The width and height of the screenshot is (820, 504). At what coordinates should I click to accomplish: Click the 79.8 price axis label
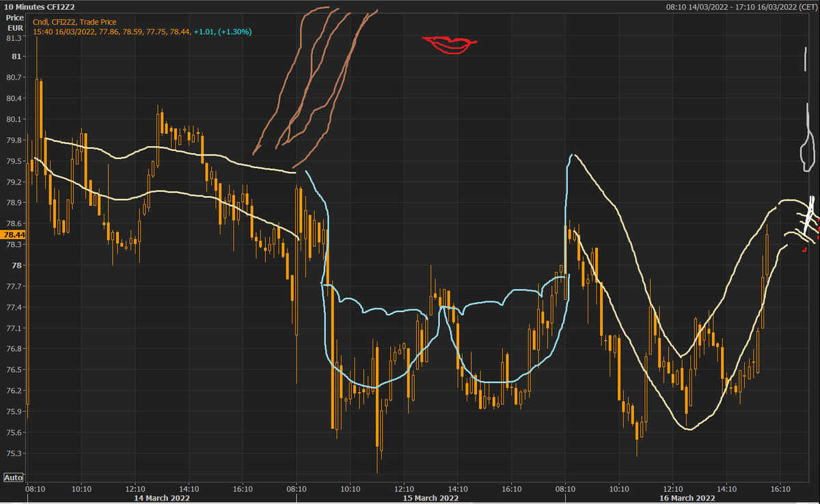(x=15, y=140)
